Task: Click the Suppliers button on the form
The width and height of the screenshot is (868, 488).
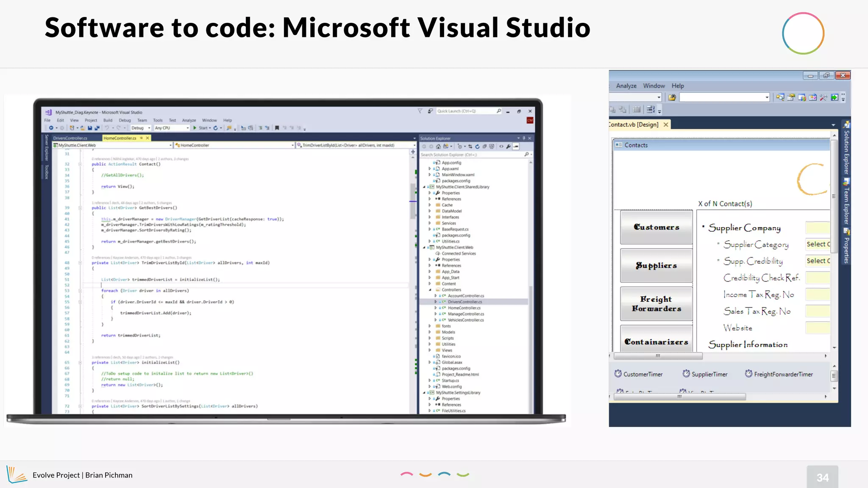Action: [x=656, y=266]
